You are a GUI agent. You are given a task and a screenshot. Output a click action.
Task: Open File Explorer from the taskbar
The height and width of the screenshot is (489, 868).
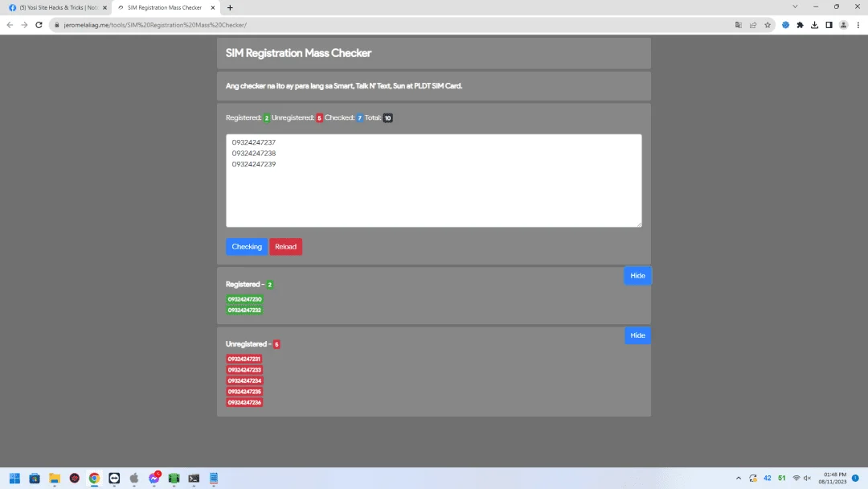(55, 478)
